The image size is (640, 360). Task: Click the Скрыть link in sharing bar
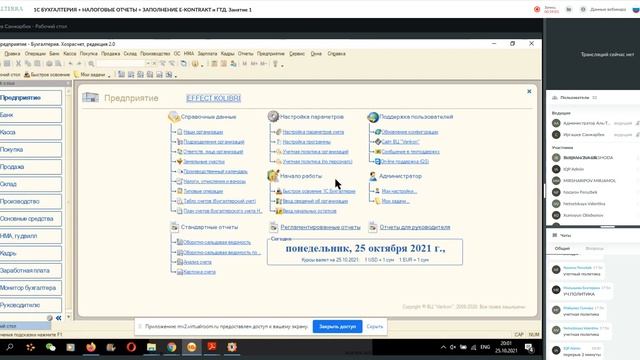(x=375, y=327)
